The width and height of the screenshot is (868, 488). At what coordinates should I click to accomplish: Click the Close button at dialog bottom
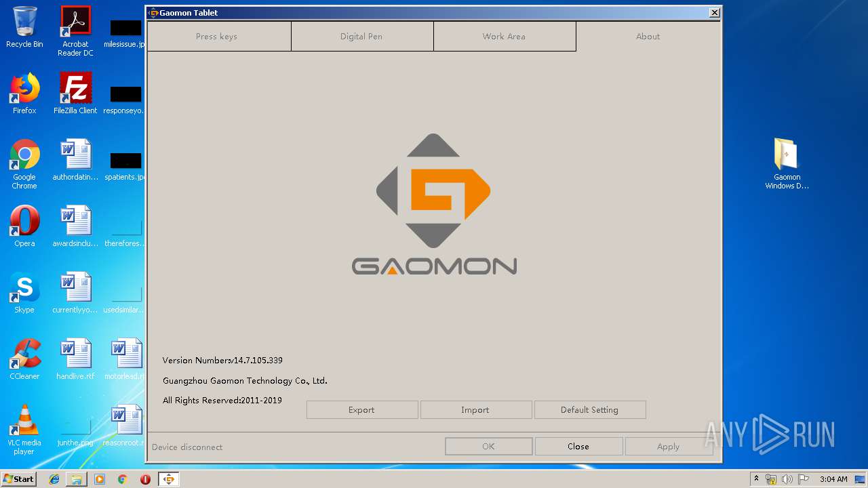(x=578, y=447)
